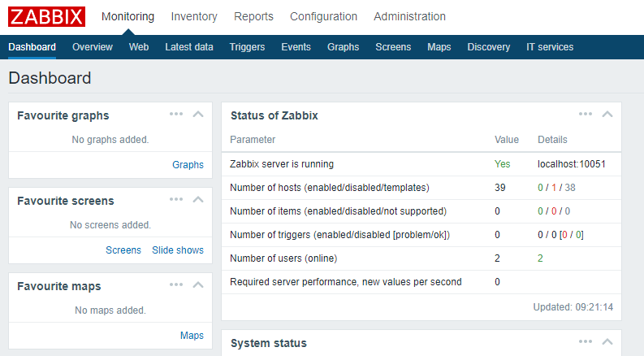Select the Dashboard submenu tab

[x=32, y=47]
